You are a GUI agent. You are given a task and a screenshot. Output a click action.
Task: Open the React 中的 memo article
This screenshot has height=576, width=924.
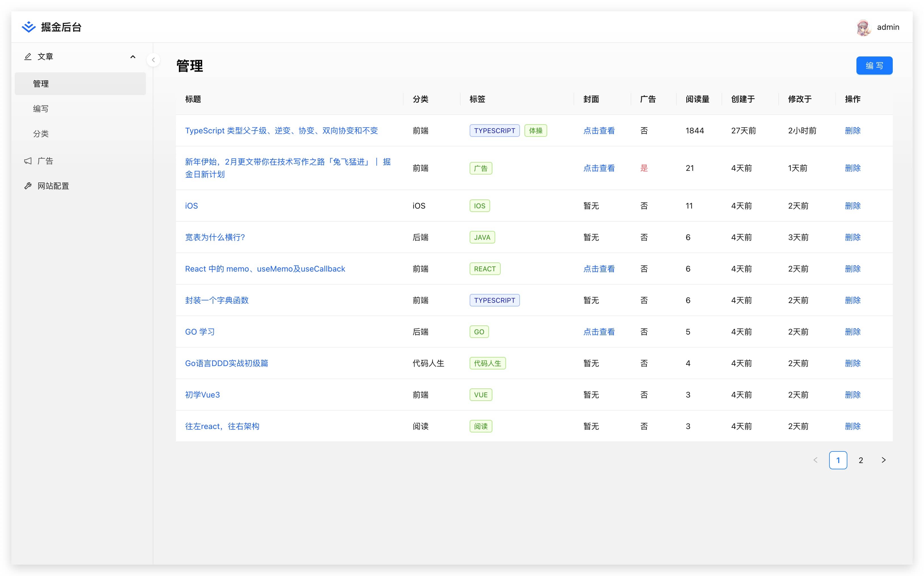[x=265, y=269]
